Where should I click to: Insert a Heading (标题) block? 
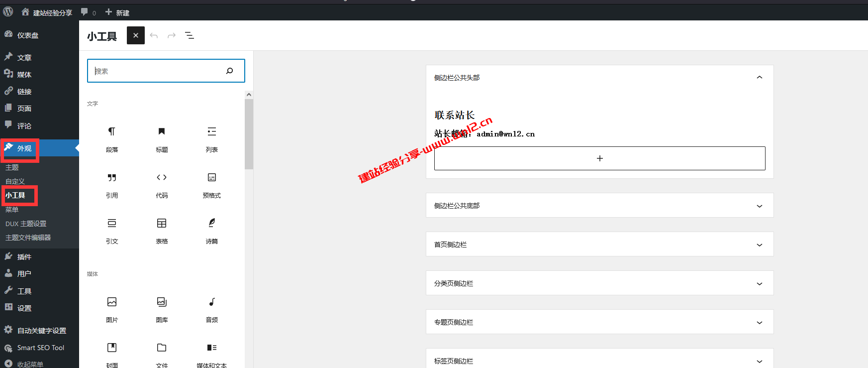162,138
